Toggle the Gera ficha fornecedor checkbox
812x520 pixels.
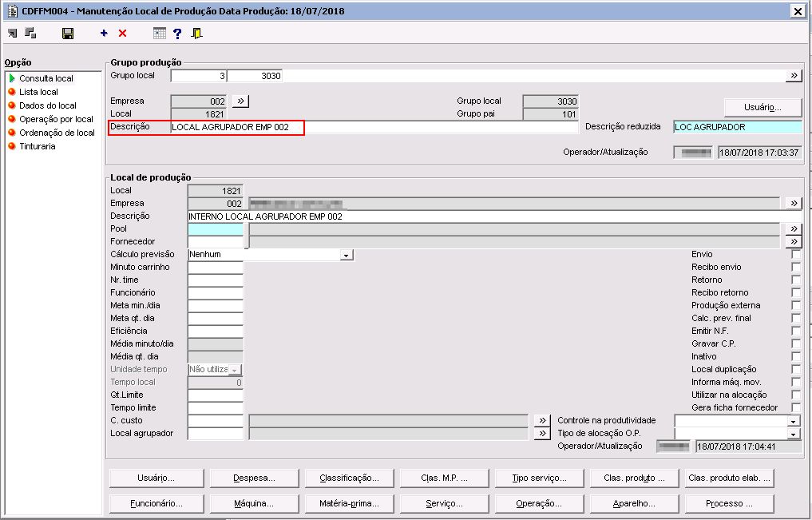(796, 407)
